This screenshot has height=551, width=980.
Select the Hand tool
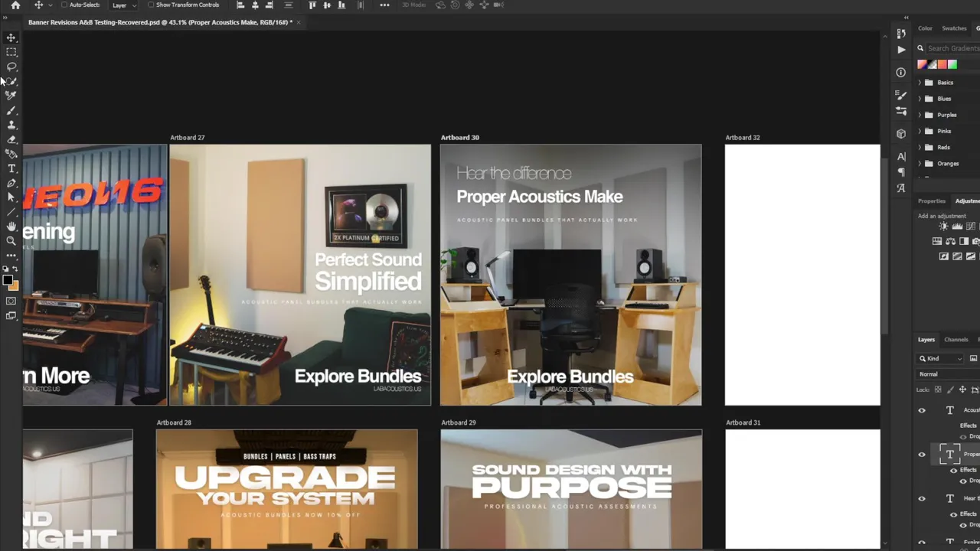pyautogui.click(x=11, y=227)
